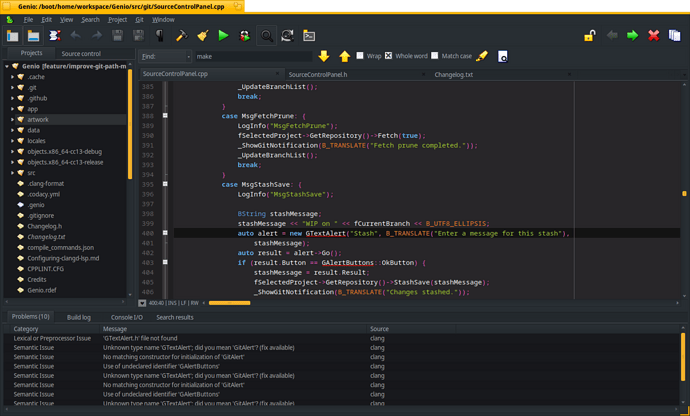Open the Changelog.txt editor tab
Image resolution: width=690 pixels, height=416 pixels.
pyautogui.click(x=453, y=75)
